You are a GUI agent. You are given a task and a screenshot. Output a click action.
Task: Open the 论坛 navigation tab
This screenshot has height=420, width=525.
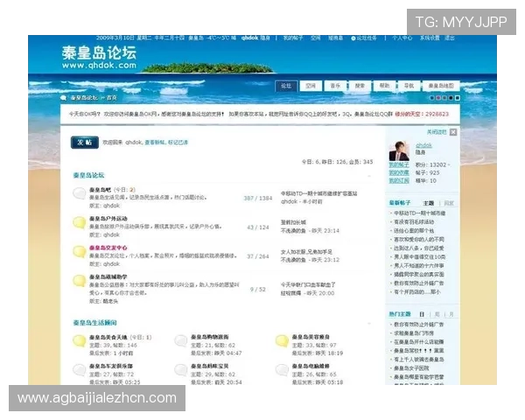(x=286, y=86)
